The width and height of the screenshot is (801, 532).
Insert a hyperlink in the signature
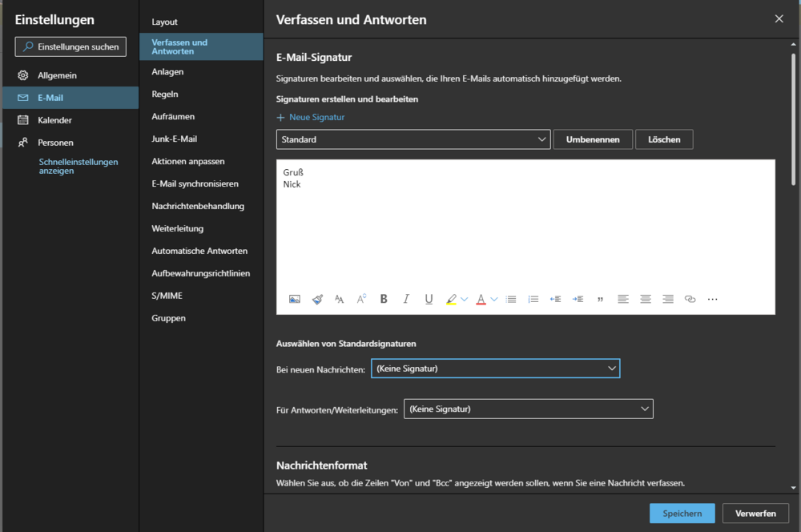click(690, 300)
